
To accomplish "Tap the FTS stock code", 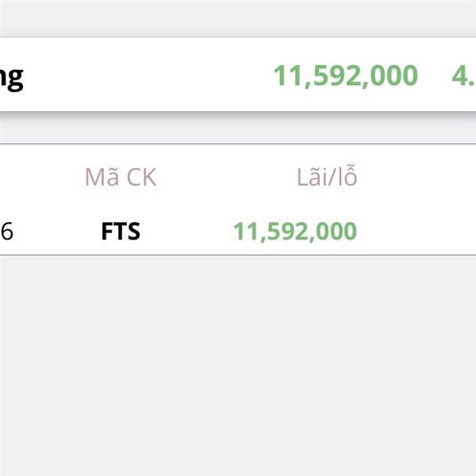I will pos(121,232).
